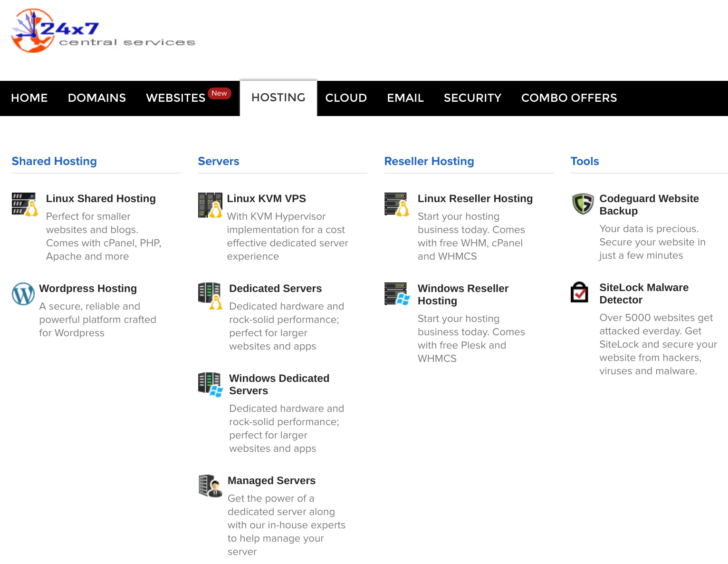This screenshot has height=564, width=728.
Task: Open the SiteLock Malware Detector link
Action: point(644,294)
